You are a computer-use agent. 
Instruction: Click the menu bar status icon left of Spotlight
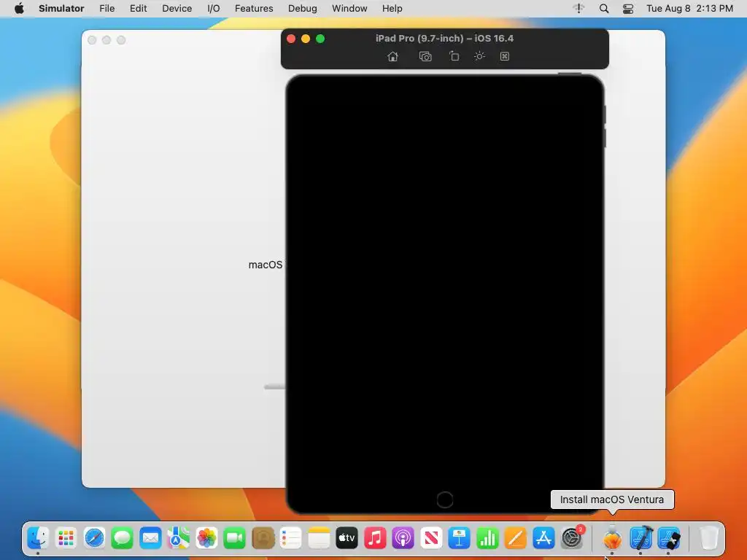[578, 9]
